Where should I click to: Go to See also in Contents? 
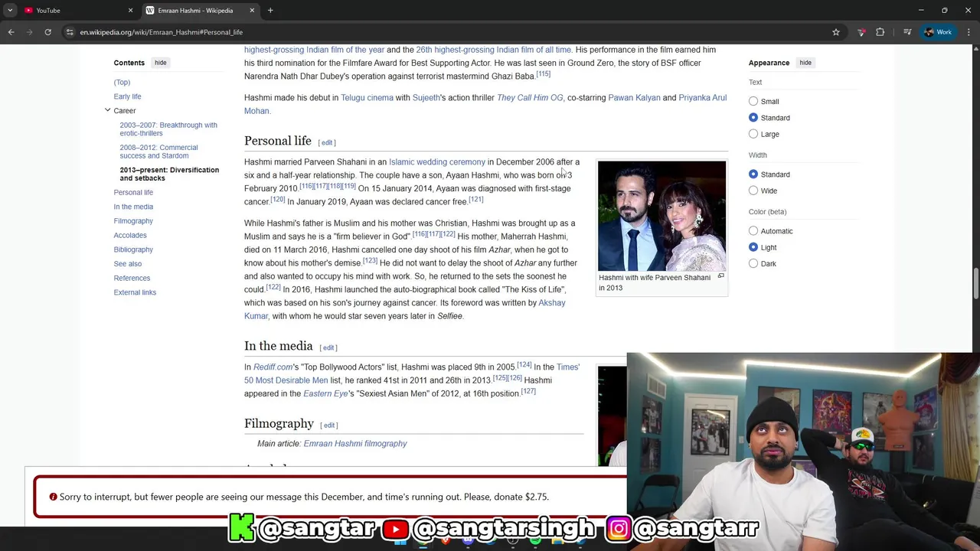coord(128,264)
